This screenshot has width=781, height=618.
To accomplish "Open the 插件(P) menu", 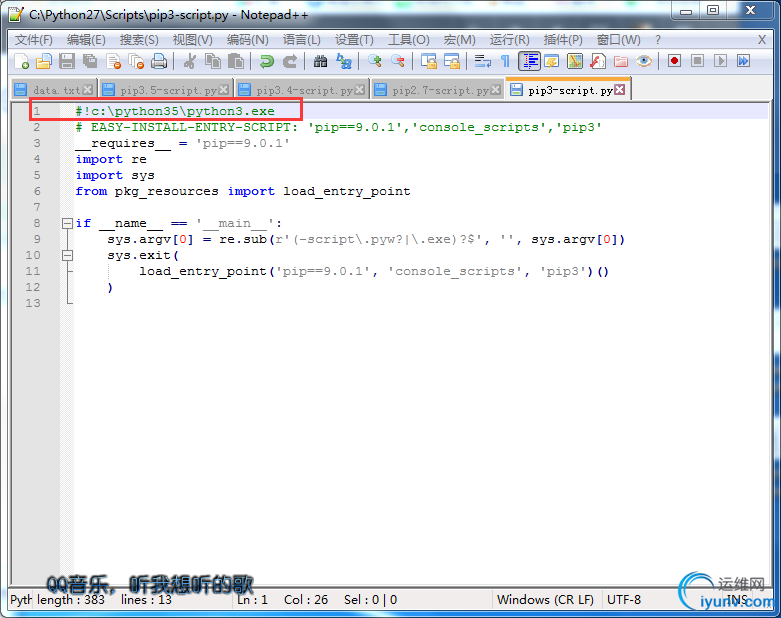I will coord(563,40).
